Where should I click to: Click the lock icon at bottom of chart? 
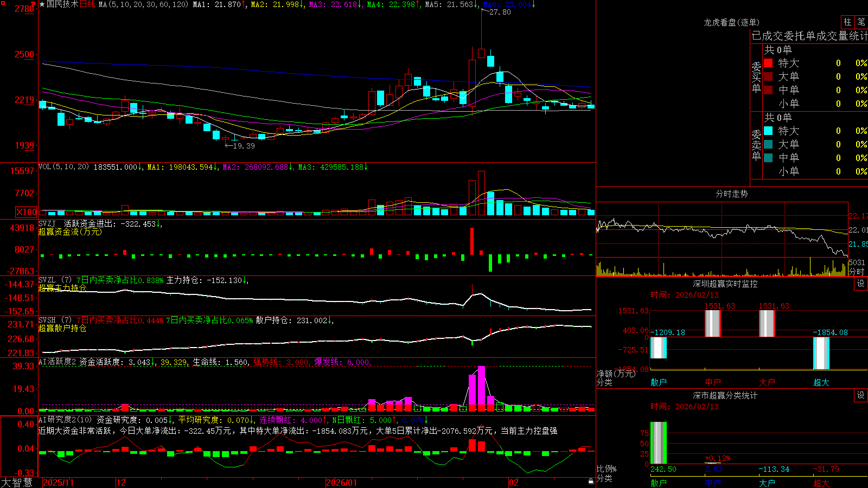point(591,481)
